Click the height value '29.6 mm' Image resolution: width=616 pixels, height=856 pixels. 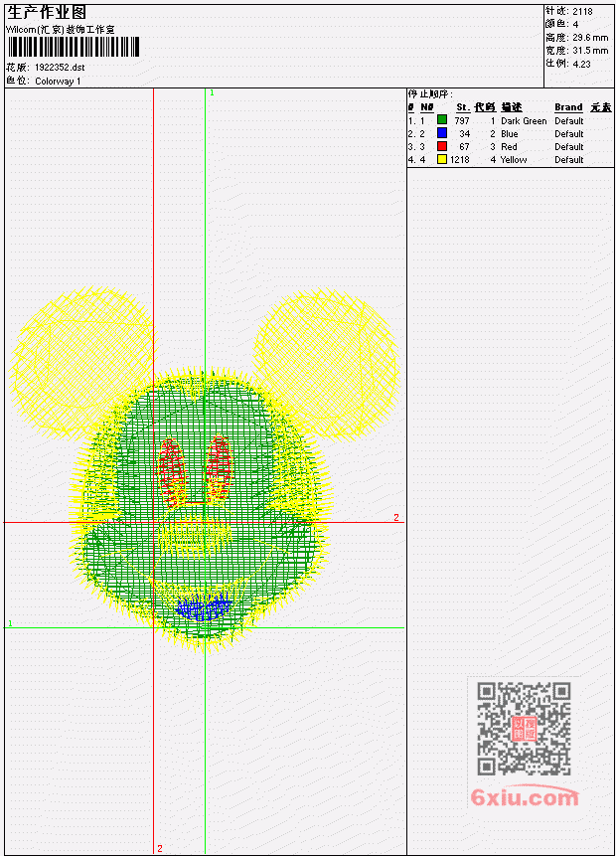(590, 37)
